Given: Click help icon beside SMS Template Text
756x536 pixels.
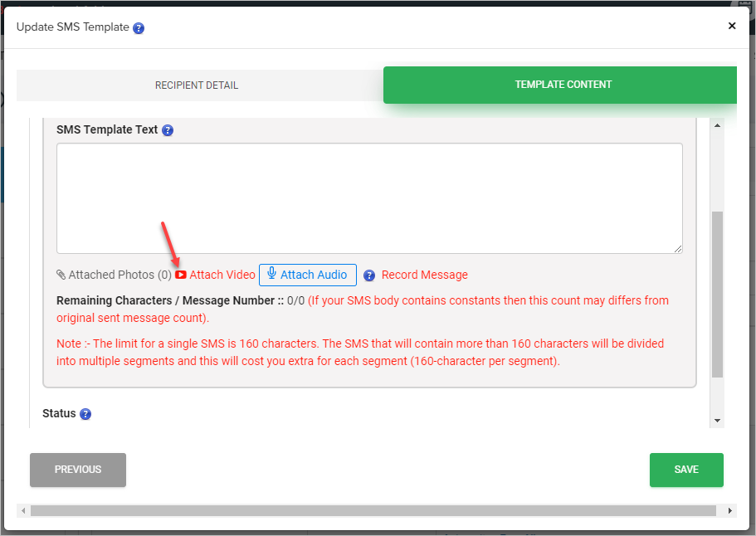Looking at the screenshot, I should [168, 130].
